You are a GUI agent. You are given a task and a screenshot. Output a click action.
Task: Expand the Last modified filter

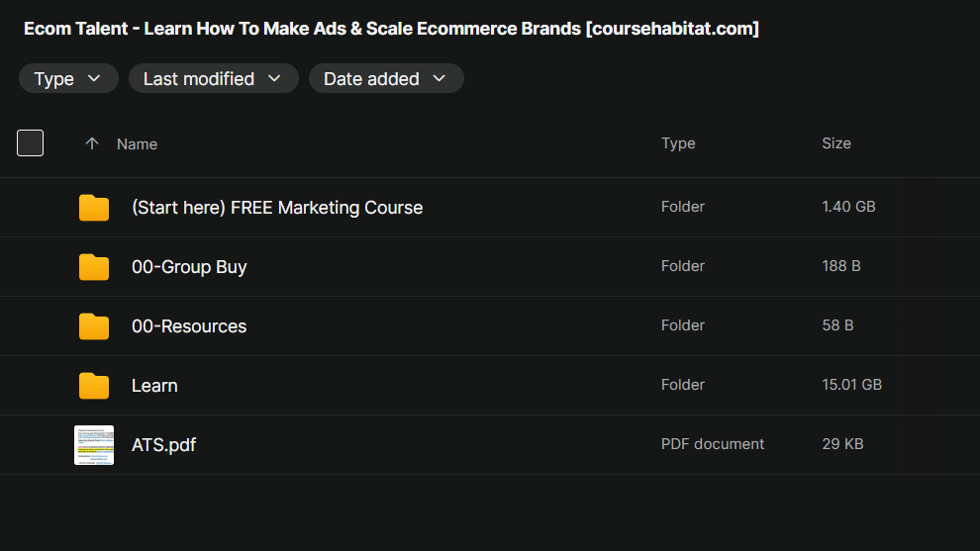[x=213, y=79]
